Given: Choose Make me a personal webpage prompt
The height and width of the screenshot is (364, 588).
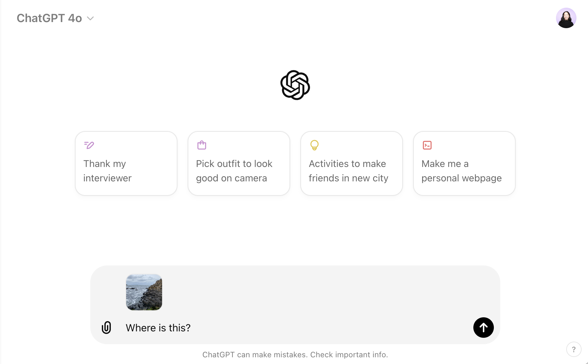Looking at the screenshot, I should [464, 163].
